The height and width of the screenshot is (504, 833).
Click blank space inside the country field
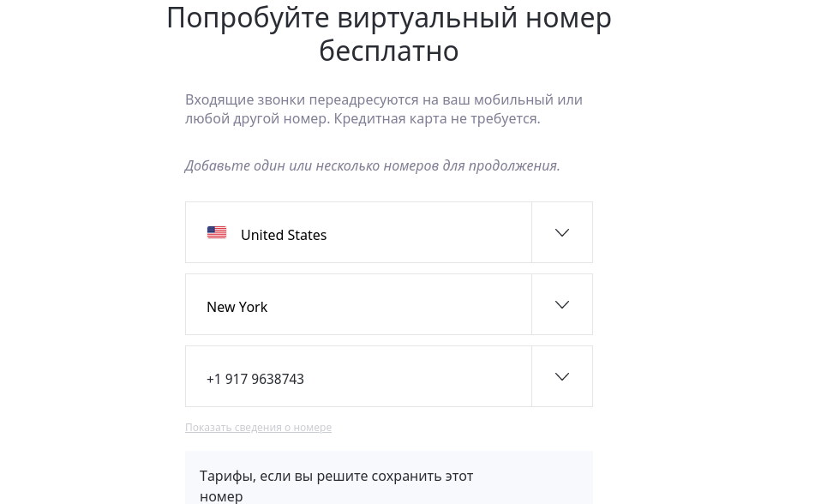(428, 232)
